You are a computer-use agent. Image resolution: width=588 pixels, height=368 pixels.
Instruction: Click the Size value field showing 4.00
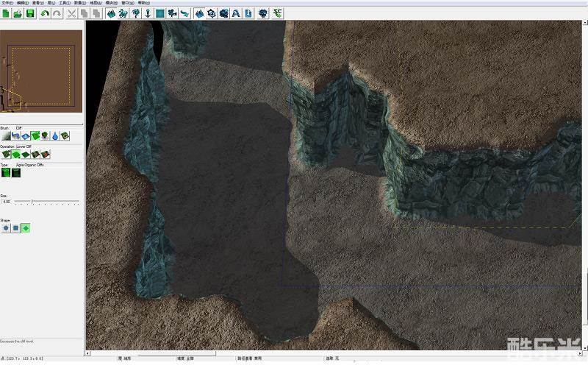pos(7,201)
